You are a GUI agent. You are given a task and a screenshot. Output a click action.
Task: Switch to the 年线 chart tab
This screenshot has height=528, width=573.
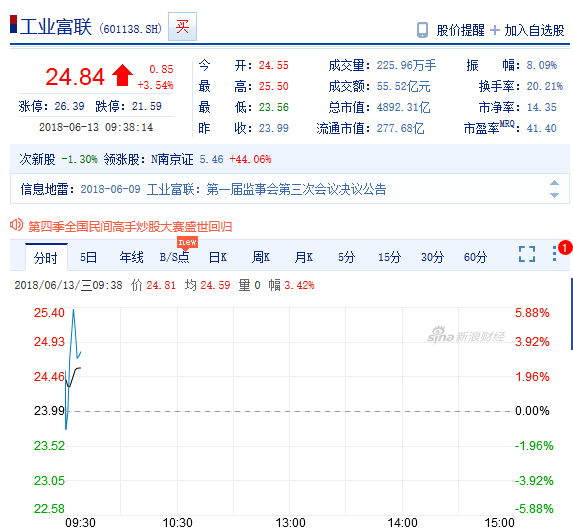tap(132, 257)
